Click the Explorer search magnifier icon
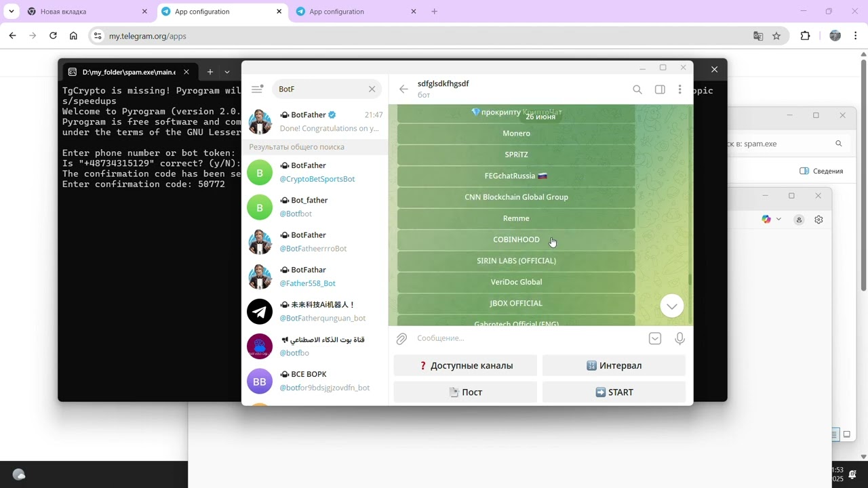868x488 pixels. 839,144
